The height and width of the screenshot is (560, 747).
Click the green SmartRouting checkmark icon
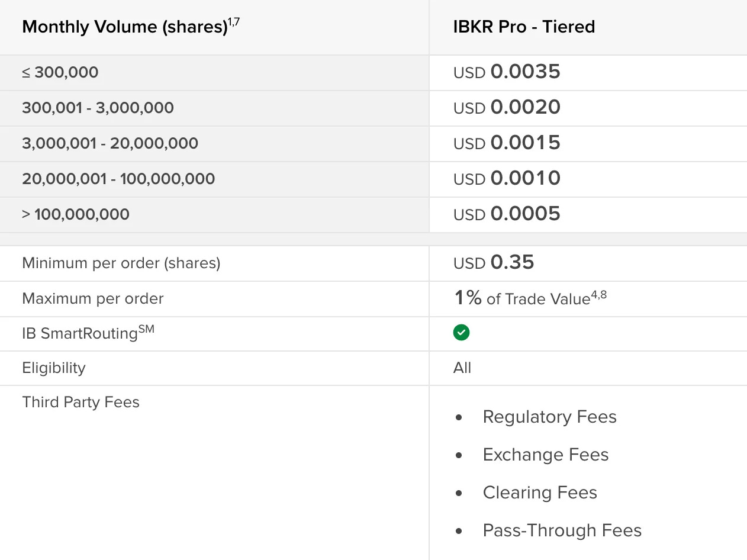tap(461, 333)
